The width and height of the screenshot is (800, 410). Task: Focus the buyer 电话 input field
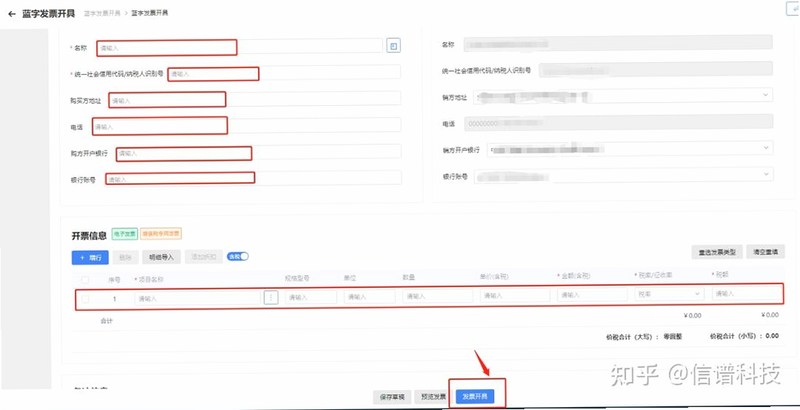[x=246, y=126]
